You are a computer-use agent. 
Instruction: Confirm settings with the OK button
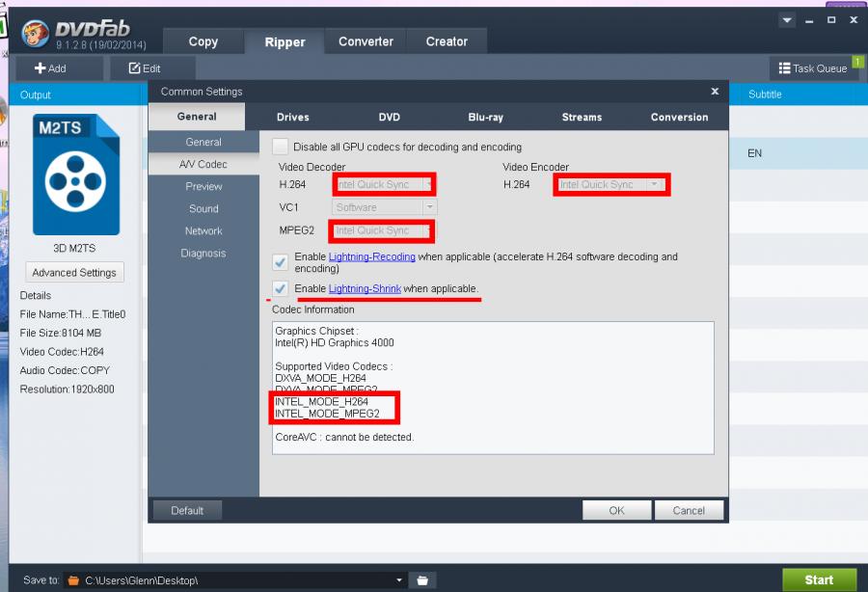(x=616, y=510)
